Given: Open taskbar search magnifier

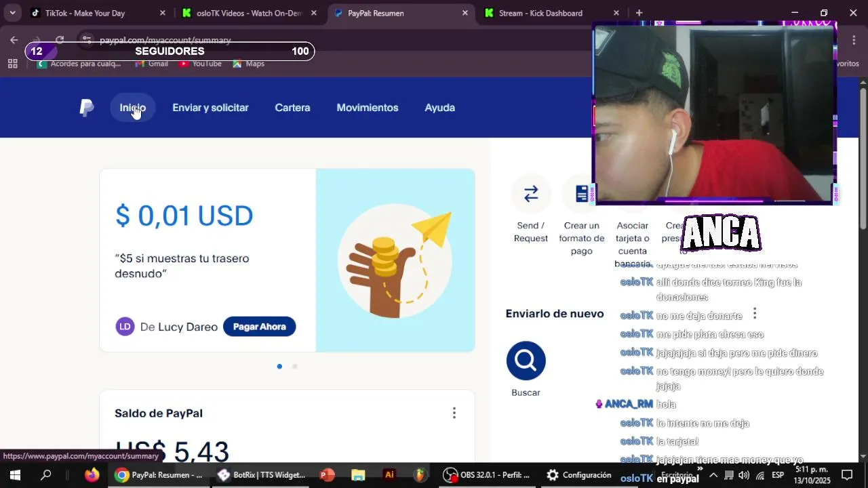Looking at the screenshot, I should click(x=45, y=475).
